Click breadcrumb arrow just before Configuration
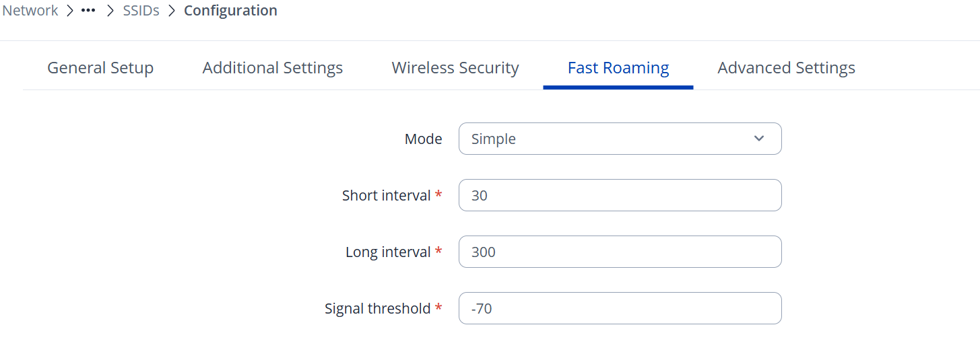Image resolution: width=980 pixels, height=360 pixels. (x=172, y=11)
